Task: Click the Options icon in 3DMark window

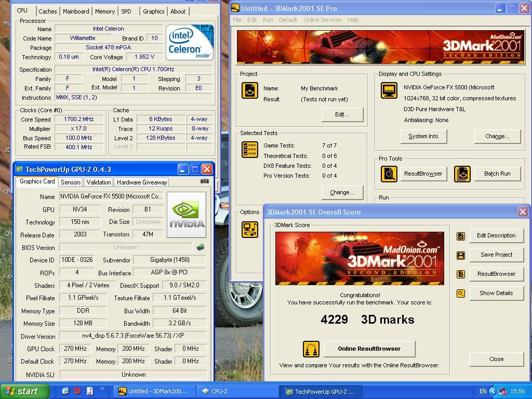Action: point(250,229)
